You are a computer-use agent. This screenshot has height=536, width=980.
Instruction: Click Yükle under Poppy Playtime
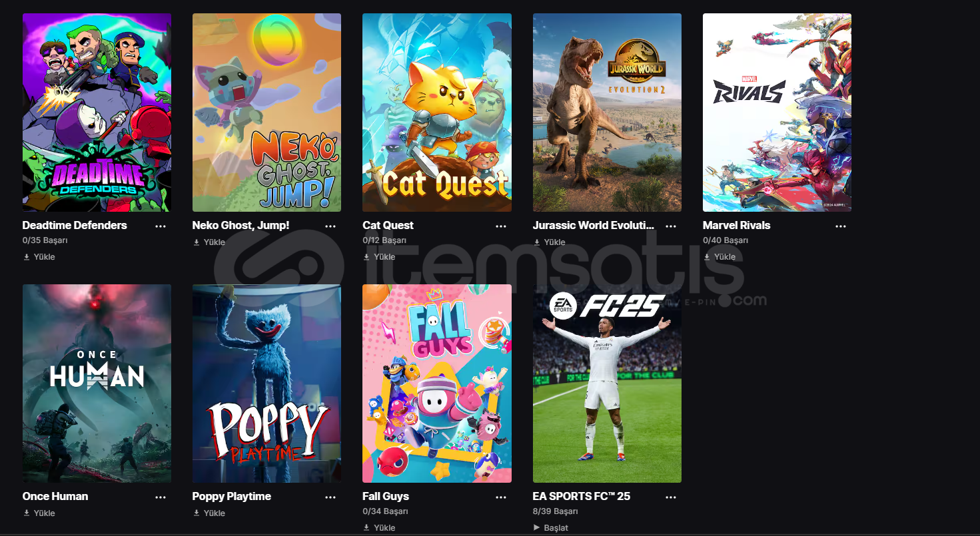click(x=209, y=513)
